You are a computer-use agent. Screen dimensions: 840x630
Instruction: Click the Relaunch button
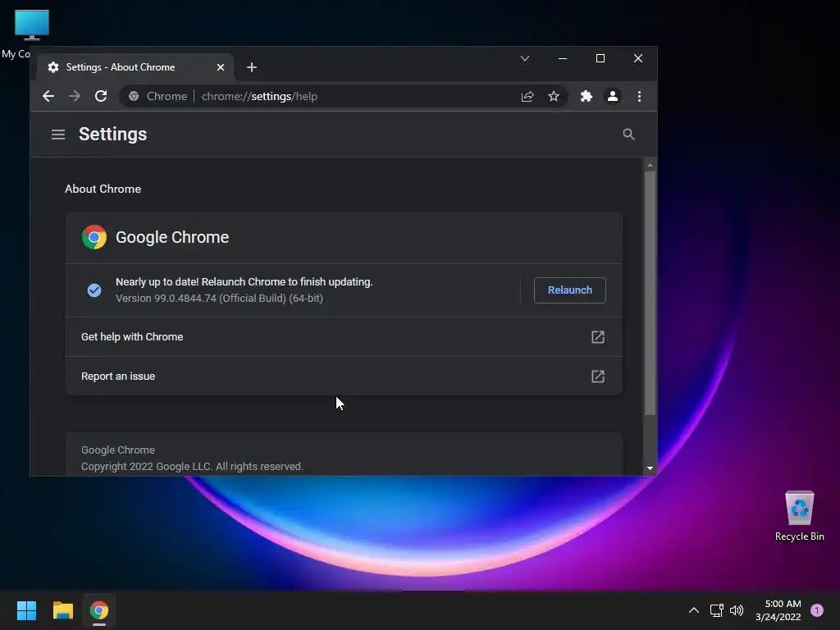(569, 290)
